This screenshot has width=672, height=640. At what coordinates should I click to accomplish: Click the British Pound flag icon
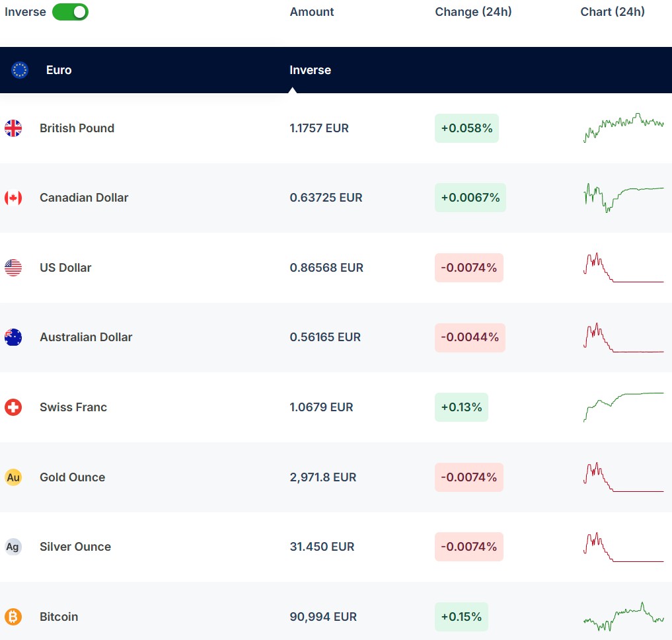(13, 128)
